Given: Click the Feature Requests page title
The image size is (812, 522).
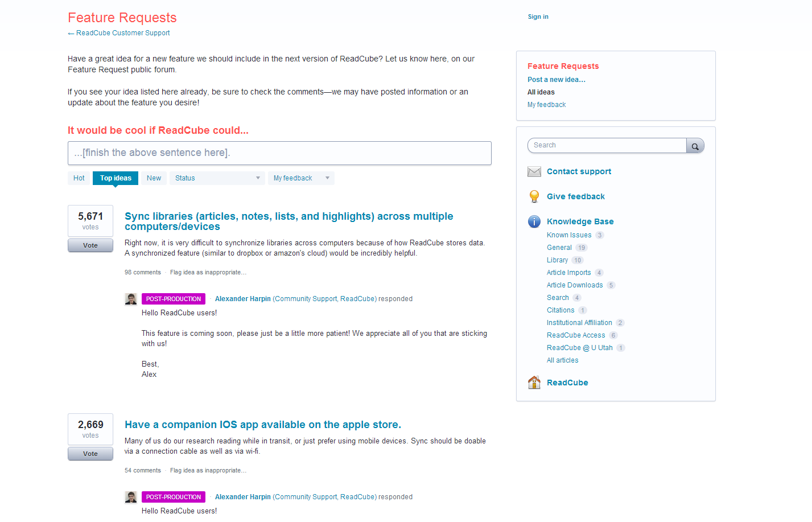Looking at the screenshot, I should tap(122, 18).
